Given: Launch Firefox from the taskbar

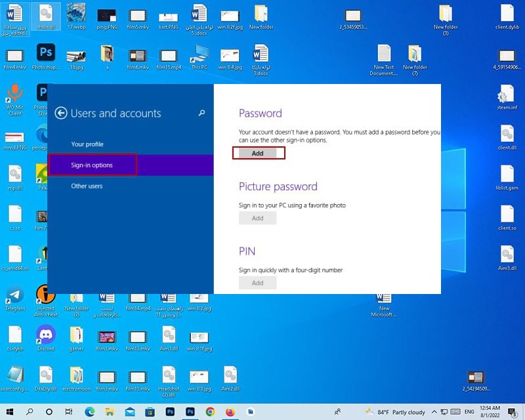Looking at the screenshot, I should 230,411.
